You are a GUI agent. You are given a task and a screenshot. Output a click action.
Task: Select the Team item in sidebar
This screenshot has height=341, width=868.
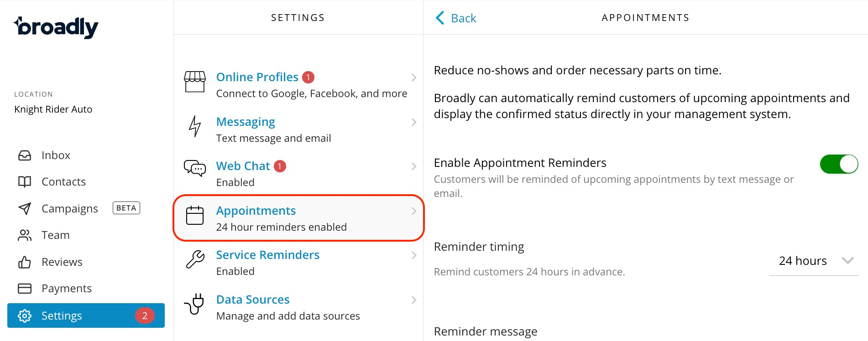55,235
